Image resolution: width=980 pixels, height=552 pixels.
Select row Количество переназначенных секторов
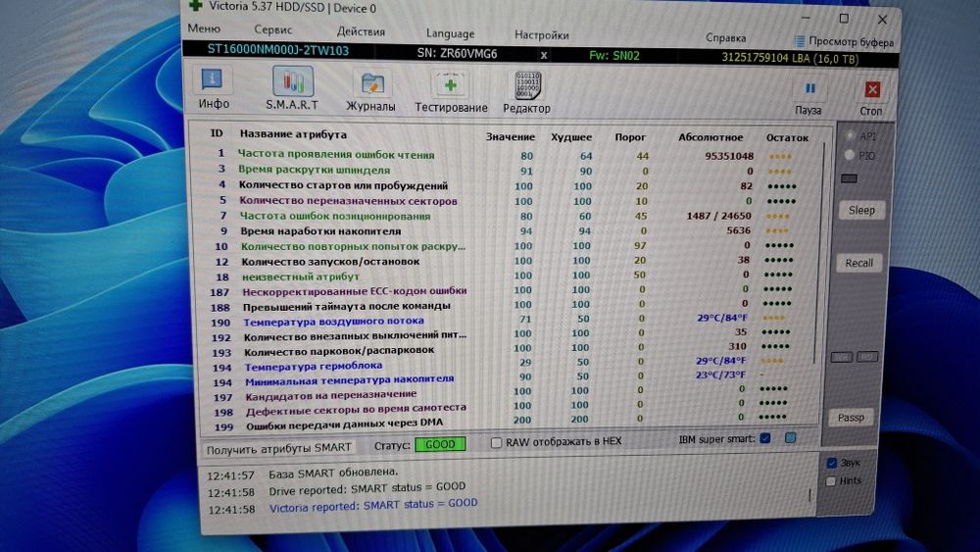[x=509, y=201]
